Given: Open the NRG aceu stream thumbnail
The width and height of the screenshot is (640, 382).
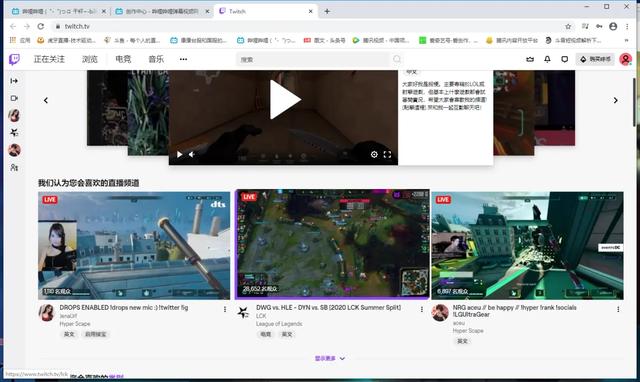Looking at the screenshot, I should click(x=527, y=246).
